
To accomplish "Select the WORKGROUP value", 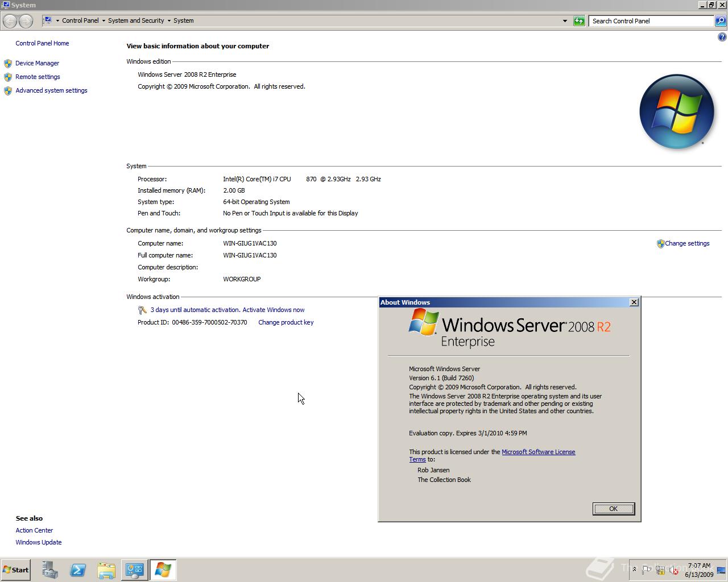I will (x=242, y=279).
